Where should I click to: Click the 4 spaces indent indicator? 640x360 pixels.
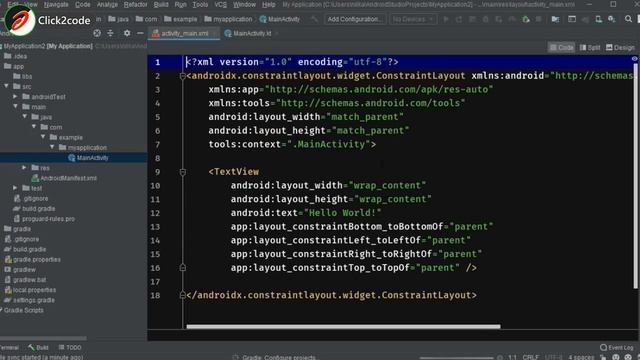click(x=581, y=357)
